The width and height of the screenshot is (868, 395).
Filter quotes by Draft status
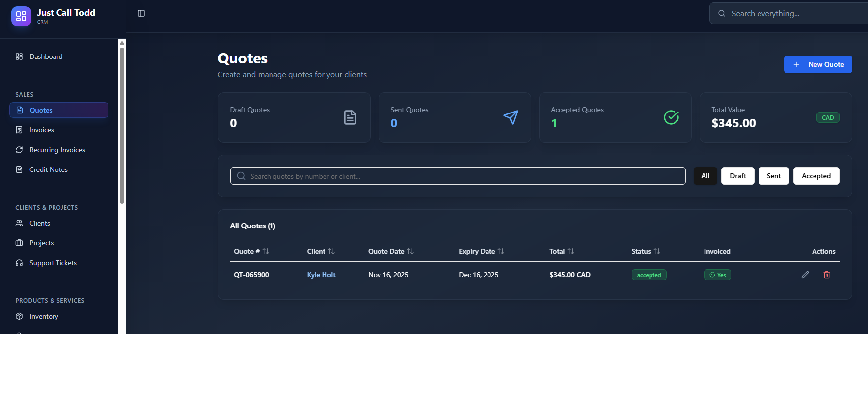(737, 176)
